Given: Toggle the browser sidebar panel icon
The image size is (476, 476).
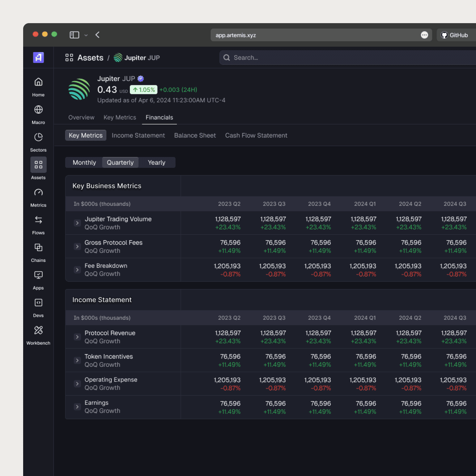Looking at the screenshot, I should (75, 35).
